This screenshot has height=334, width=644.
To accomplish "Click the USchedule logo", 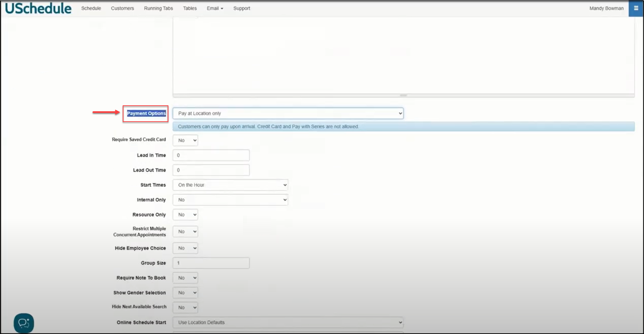I will pyautogui.click(x=38, y=9).
